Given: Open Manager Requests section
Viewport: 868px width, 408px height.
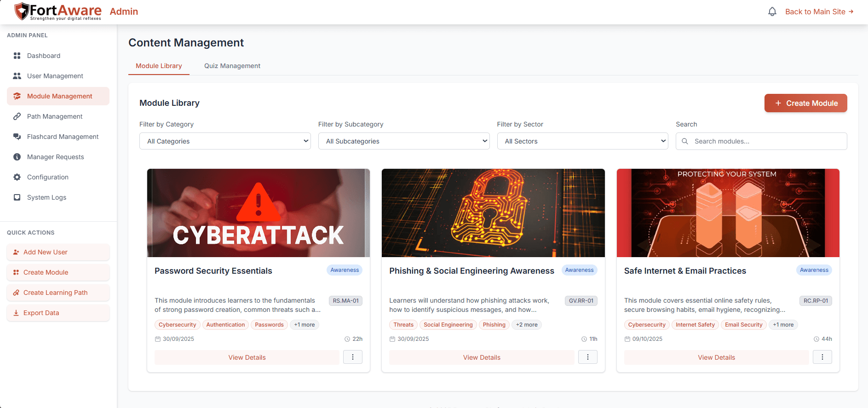Looking at the screenshot, I should tap(58, 157).
